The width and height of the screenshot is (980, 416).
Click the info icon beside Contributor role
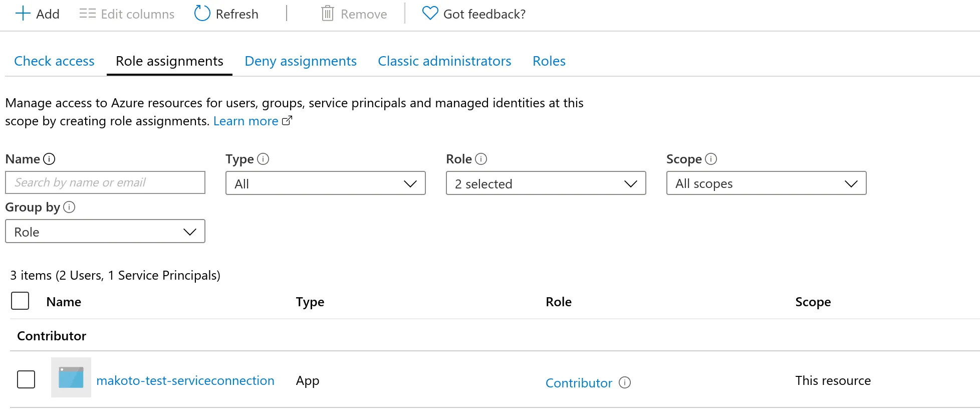(x=625, y=382)
